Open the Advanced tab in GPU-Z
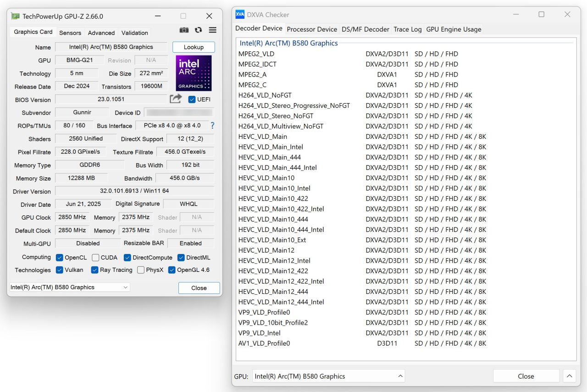Viewport: 587px width, 392px height. pyautogui.click(x=101, y=33)
